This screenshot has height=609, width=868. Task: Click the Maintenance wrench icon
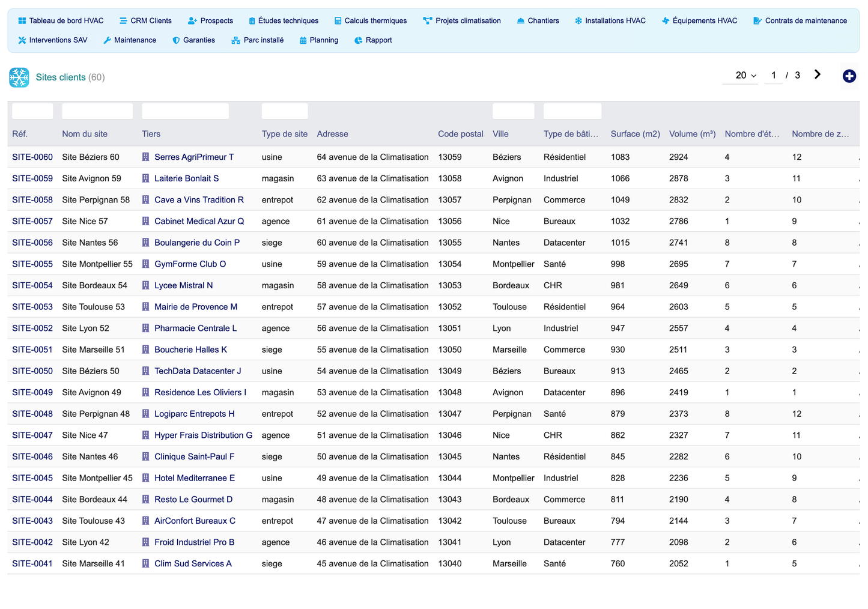point(107,40)
